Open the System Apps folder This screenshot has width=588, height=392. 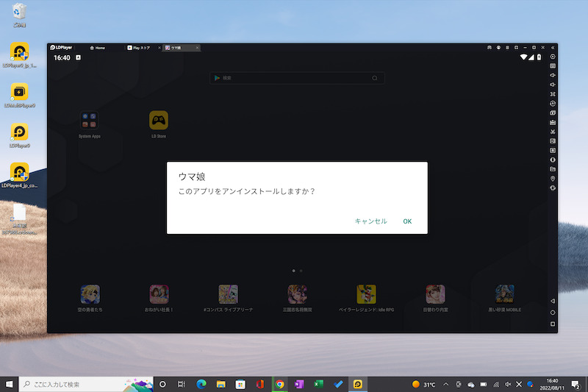(90, 120)
